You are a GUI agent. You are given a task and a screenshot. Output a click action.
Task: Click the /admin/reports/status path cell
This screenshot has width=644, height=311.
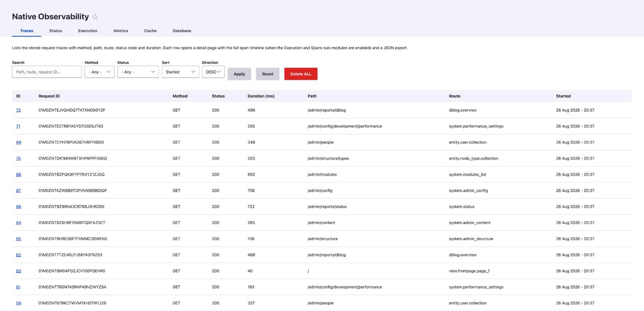pyautogui.click(x=327, y=207)
